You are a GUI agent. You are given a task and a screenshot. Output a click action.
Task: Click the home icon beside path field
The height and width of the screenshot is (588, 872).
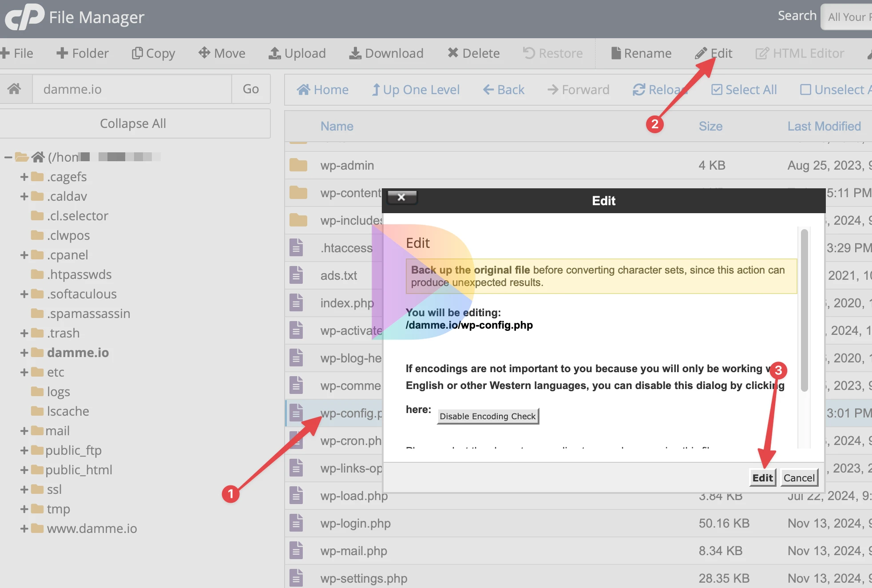[14, 89]
